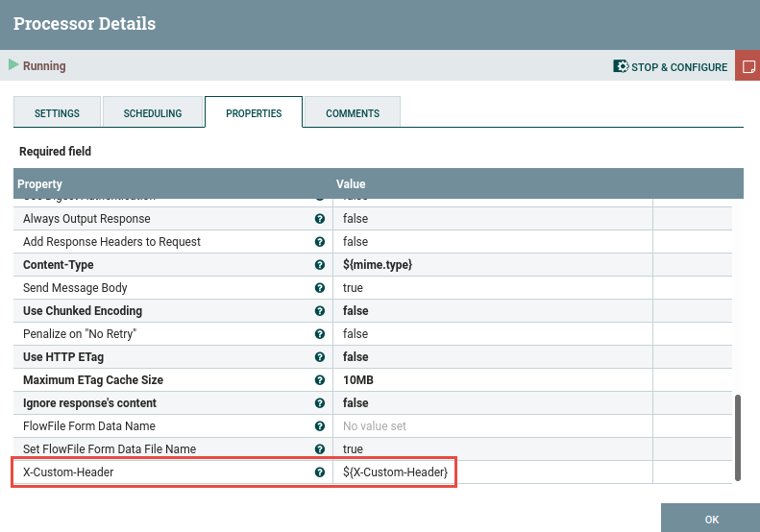Screen dimensions: 760x532
Task: Open the Scheduling tab
Action: 152,113
